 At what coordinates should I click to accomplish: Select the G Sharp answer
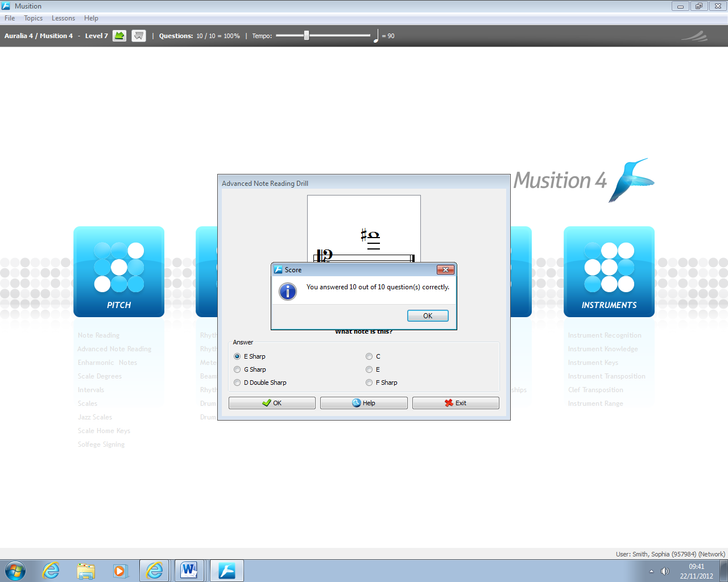point(250,369)
